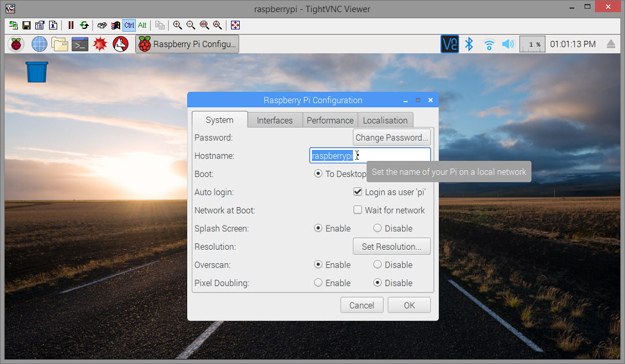Viewport: 625px width, 364px height.
Task: Switch to the Interfaces tab
Action: pos(274,120)
